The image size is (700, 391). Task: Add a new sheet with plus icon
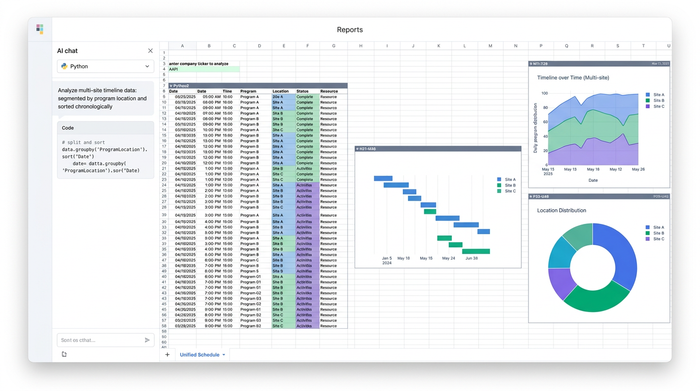(x=167, y=354)
